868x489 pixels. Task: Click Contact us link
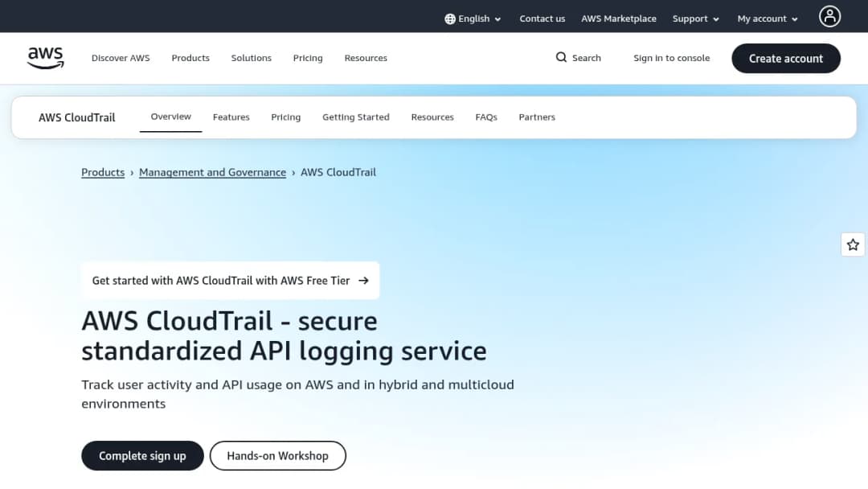tap(542, 18)
